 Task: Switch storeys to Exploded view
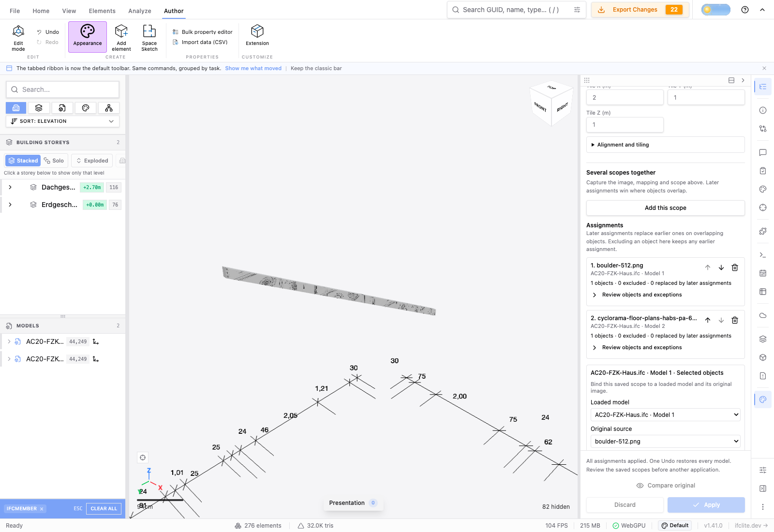[x=92, y=161]
